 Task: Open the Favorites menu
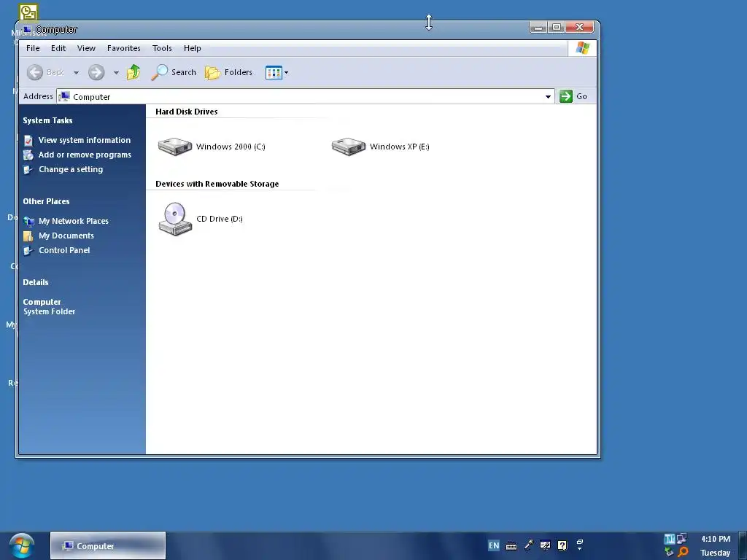point(123,48)
